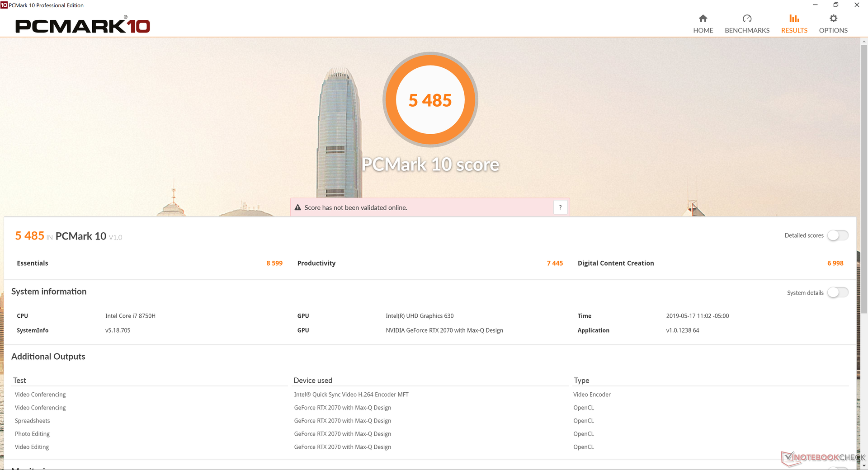The width and height of the screenshot is (868, 470).
Task: Click the Productivity label
Action: click(316, 263)
